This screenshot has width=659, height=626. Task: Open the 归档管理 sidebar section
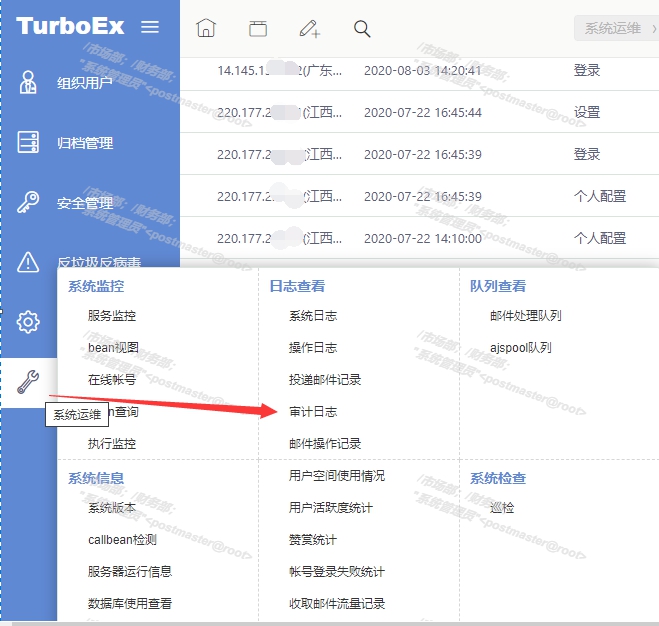click(85, 143)
